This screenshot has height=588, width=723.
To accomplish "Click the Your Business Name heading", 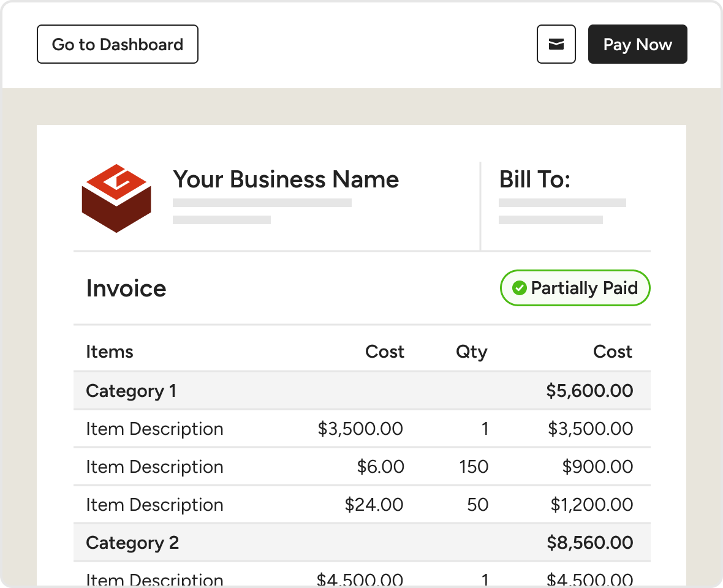I will point(286,179).
